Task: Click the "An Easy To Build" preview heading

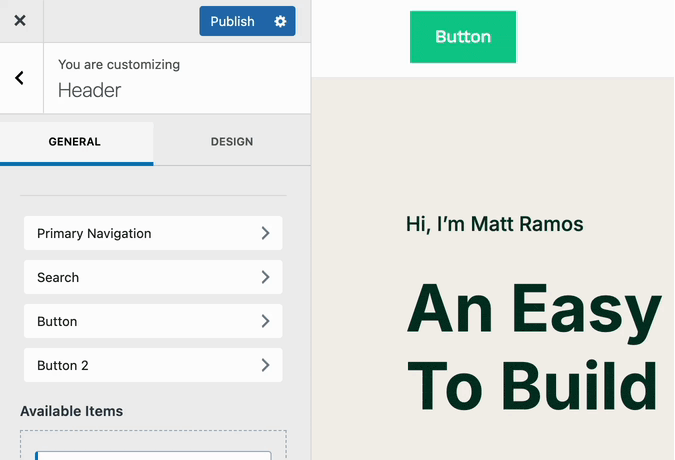Action: pos(533,346)
